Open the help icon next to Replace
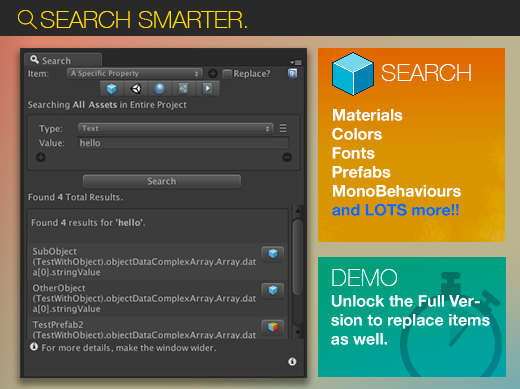520x389 pixels. pyautogui.click(x=292, y=73)
